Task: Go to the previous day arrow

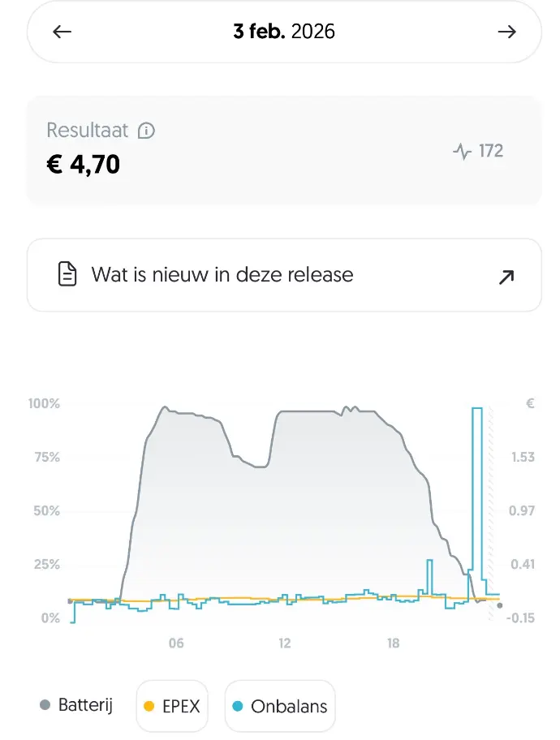Action: point(62,32)
